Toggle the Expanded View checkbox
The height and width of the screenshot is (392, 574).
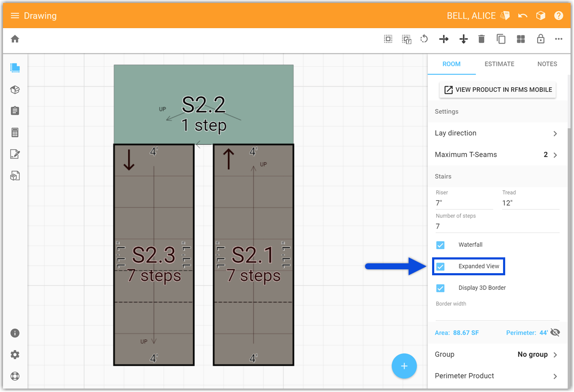coord(440,266)
